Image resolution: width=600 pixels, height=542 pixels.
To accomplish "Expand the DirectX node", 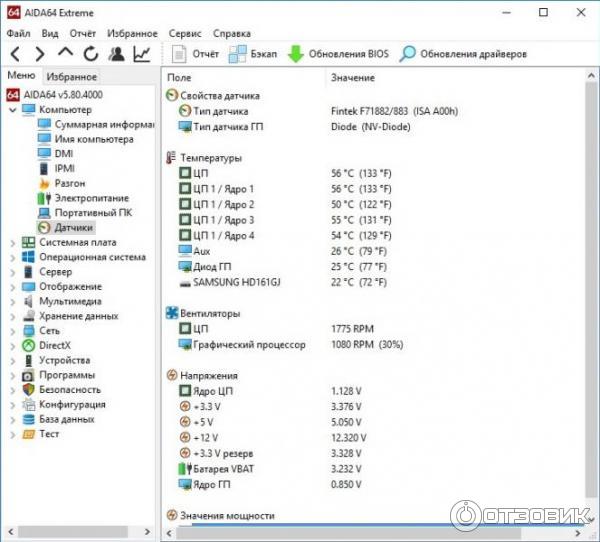I will tap(13, 346).
